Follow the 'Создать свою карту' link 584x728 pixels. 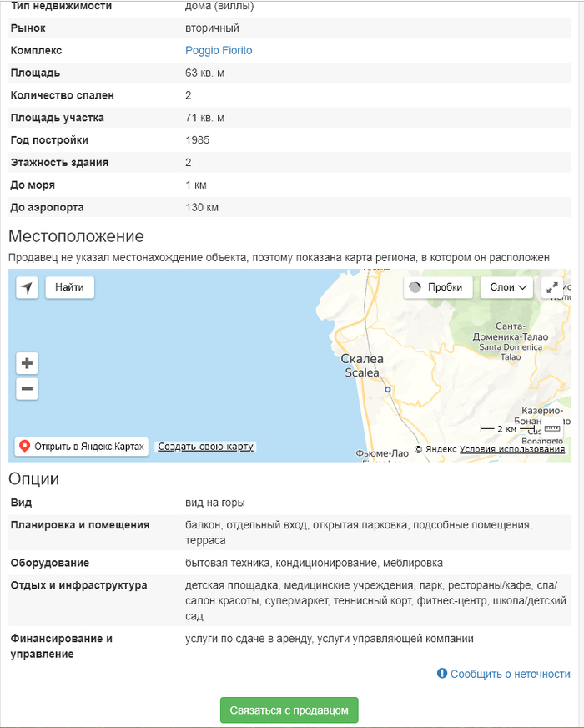click(205, 447)
